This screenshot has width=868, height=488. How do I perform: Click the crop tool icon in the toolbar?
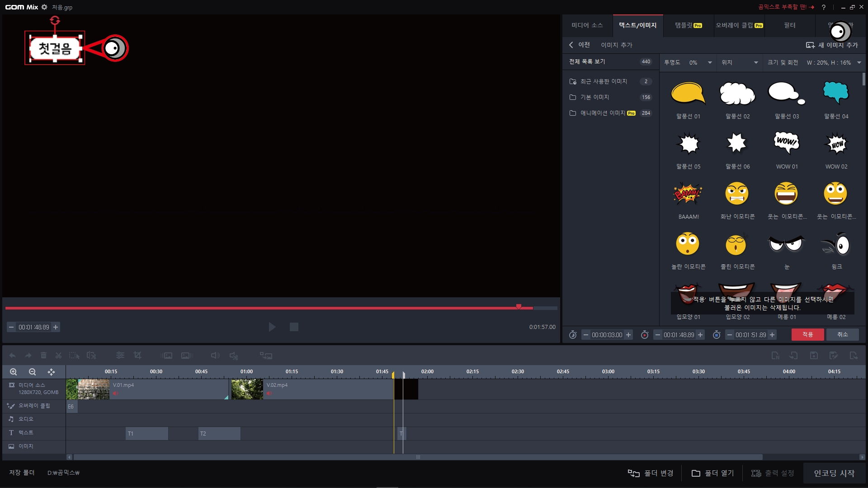point(137,356)
